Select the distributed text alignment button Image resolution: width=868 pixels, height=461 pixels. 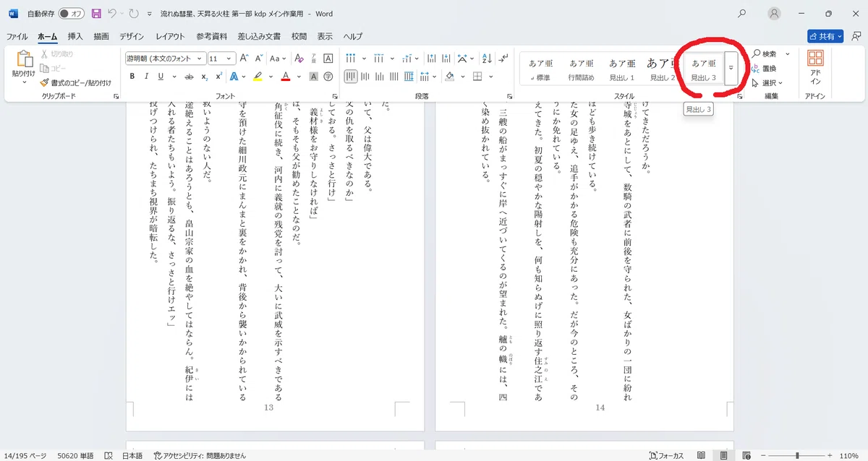(409, 76)
